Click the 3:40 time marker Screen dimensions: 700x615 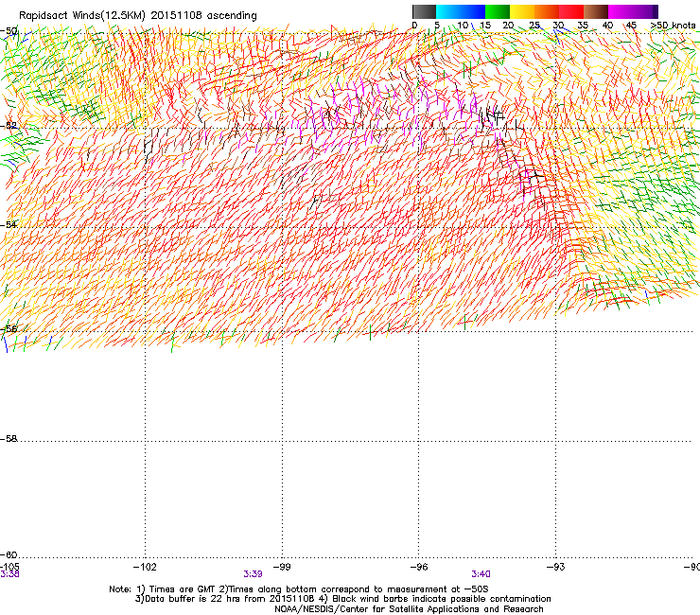(481, 574)
